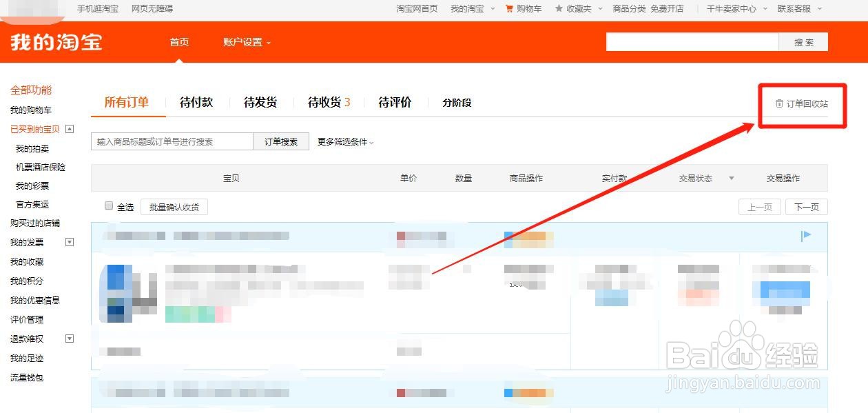Viewport: 868px width, 413px height.
Task: Collapse the 已买到的宝贝 sidebar section
Action: click(x=70, y=129)
